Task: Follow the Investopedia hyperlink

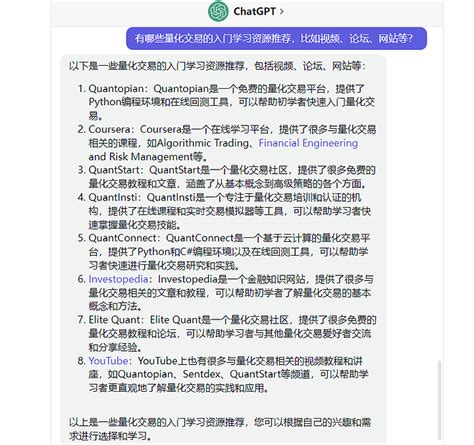Action: click(x=118, y=279)
